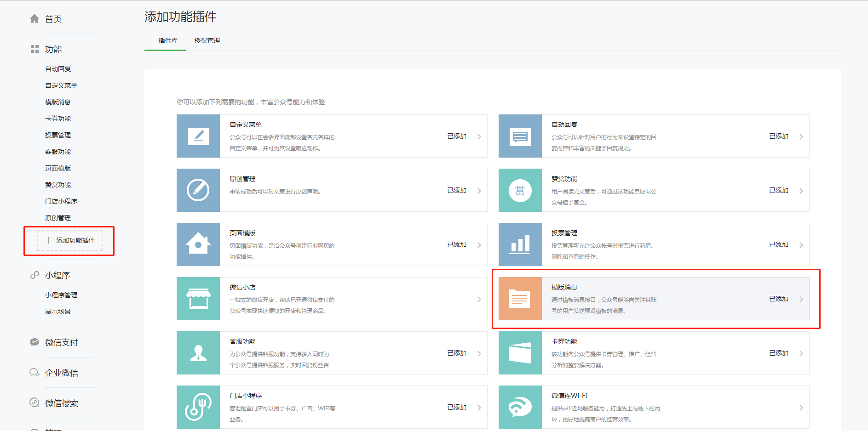
Task: Open 小程序管理 in the sidebar
Action: 61,295
